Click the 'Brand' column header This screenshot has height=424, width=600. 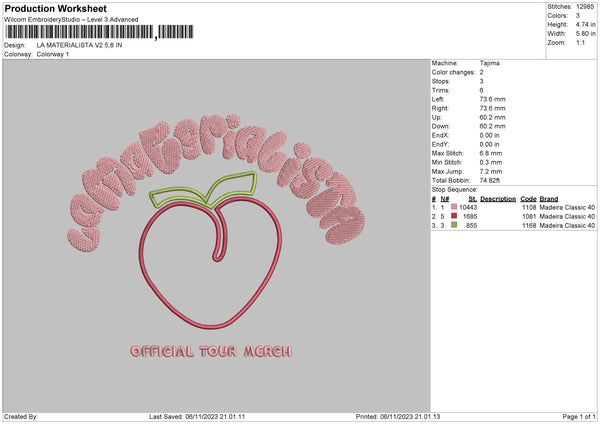click(x=549, y=199)
